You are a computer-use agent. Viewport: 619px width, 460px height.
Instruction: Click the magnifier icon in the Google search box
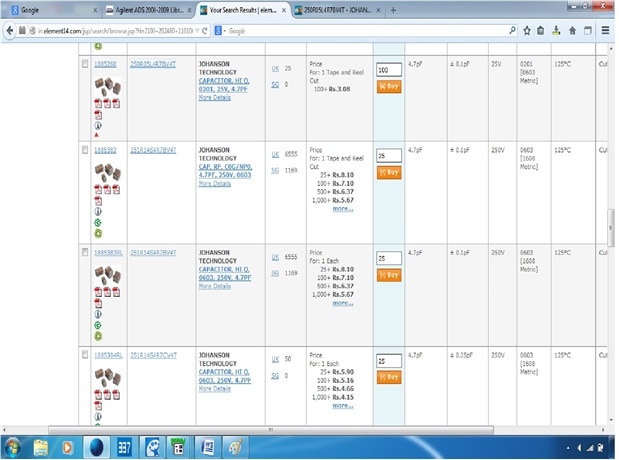[x=512, y=30]
